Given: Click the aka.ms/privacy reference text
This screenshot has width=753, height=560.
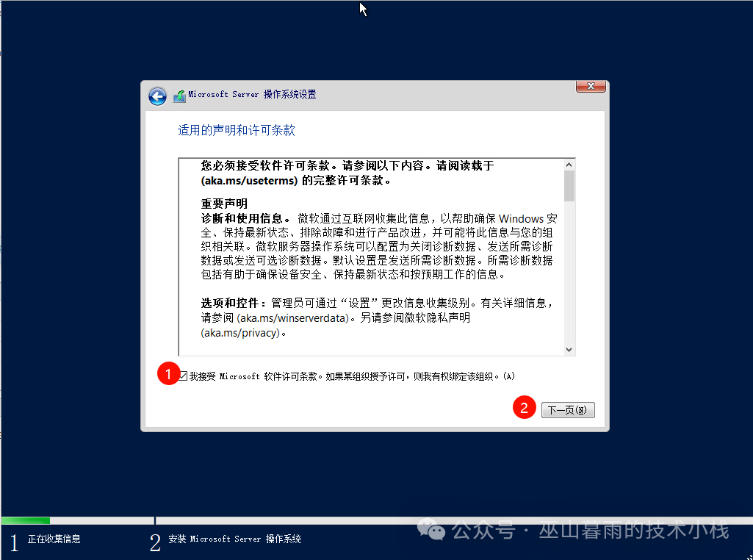Looking at the screenshot, I should 241,332.
